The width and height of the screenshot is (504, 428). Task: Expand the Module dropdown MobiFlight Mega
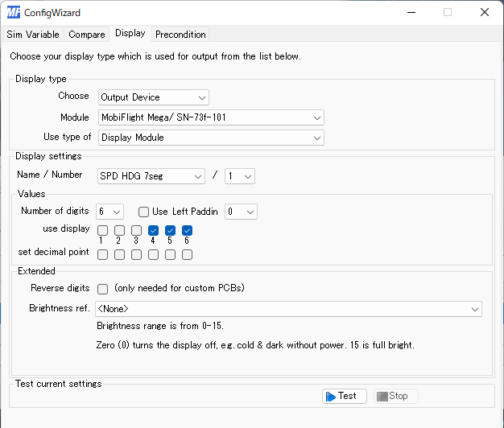(x=211, y=117)
